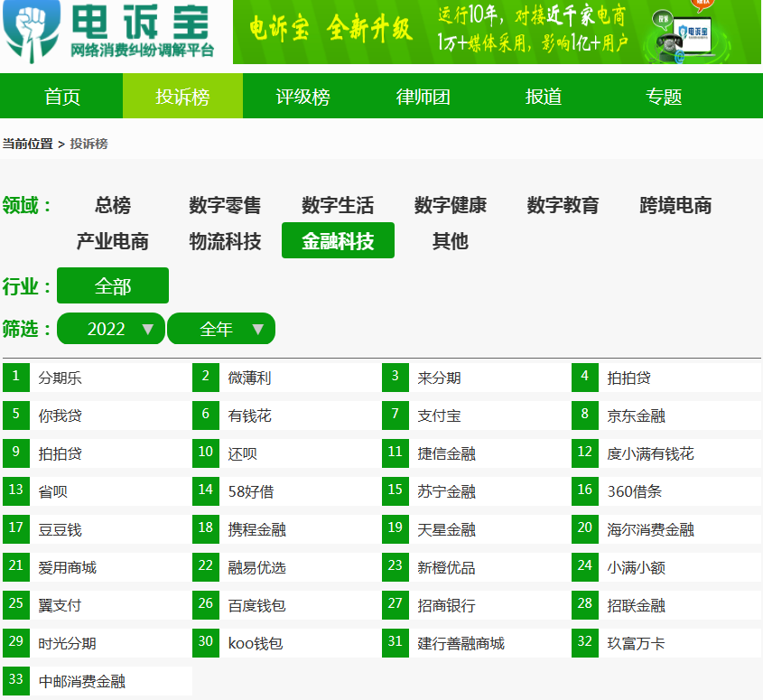The width and height of the screenshot is (763, 700).
Task: Select the 产业电商 domain filter
Action: [x=112, y=241]
